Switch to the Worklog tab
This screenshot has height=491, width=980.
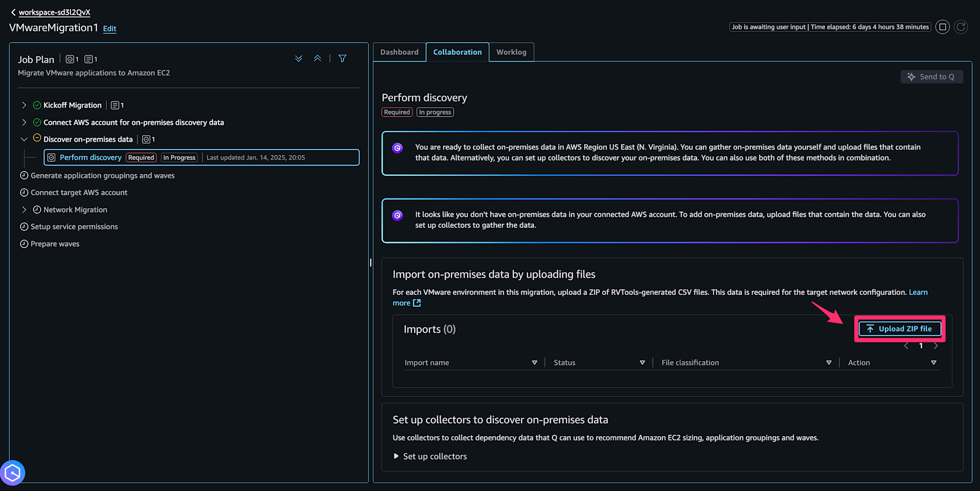(x=511, y=52)
